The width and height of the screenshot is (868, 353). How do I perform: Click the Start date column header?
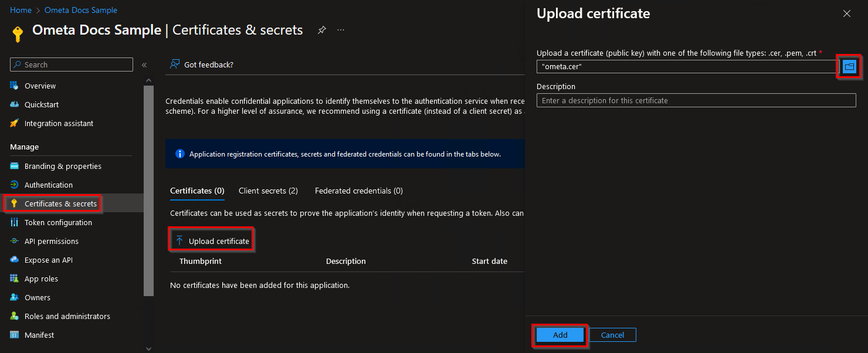pyautogui.click(x=490, y=261)
